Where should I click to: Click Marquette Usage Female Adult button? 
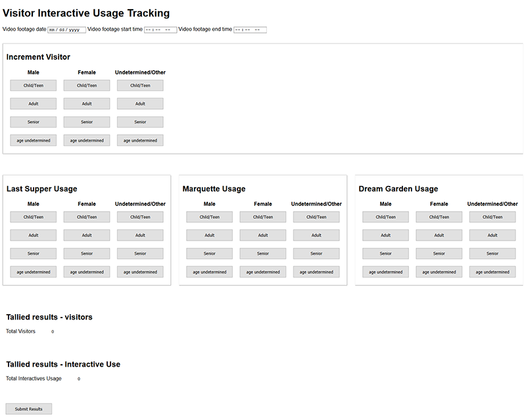point(263,235)
